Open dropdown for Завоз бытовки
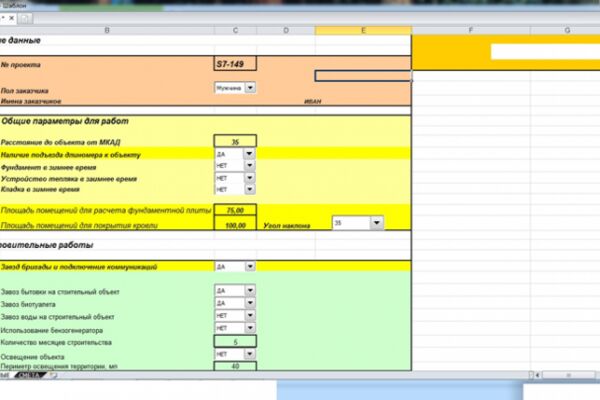Screen dimensions: 600x400 coord(250,290)
